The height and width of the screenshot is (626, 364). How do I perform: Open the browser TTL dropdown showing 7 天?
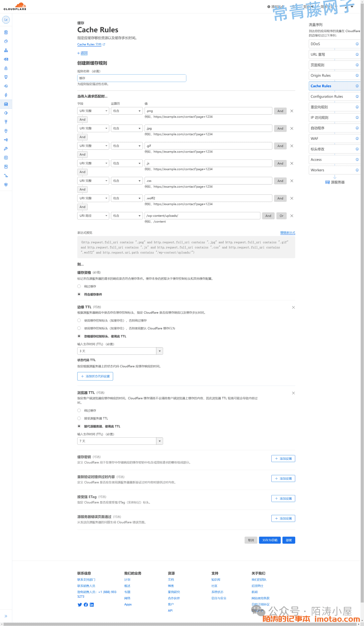120,441
